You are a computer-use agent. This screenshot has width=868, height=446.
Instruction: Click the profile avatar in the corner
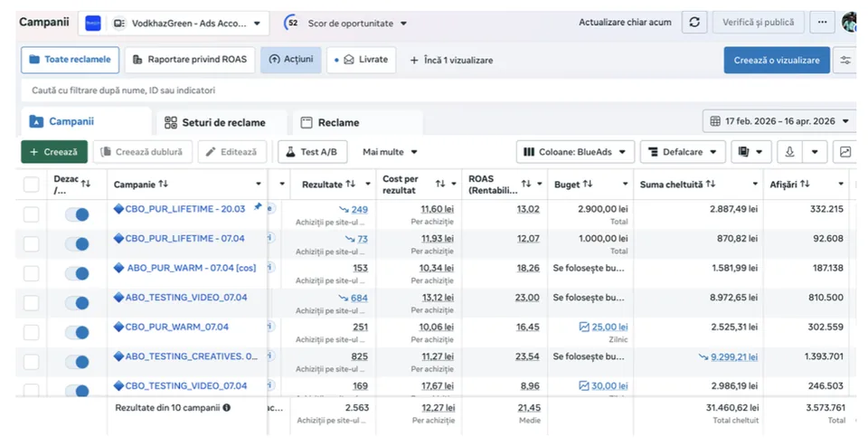(849, 22)
